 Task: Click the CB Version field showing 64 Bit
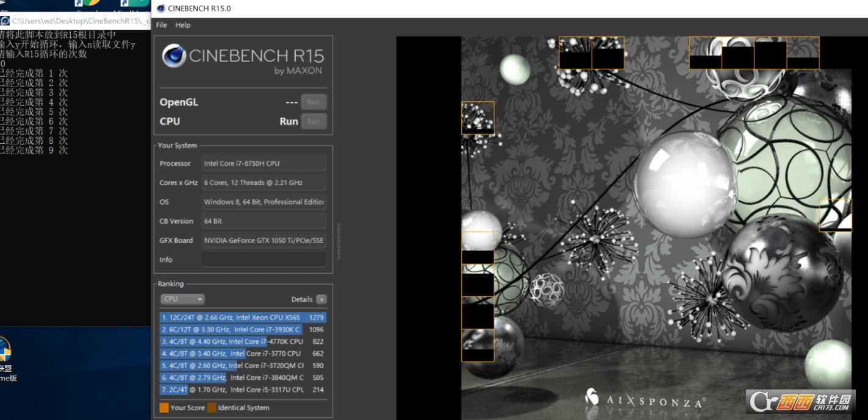click(264, 221)
